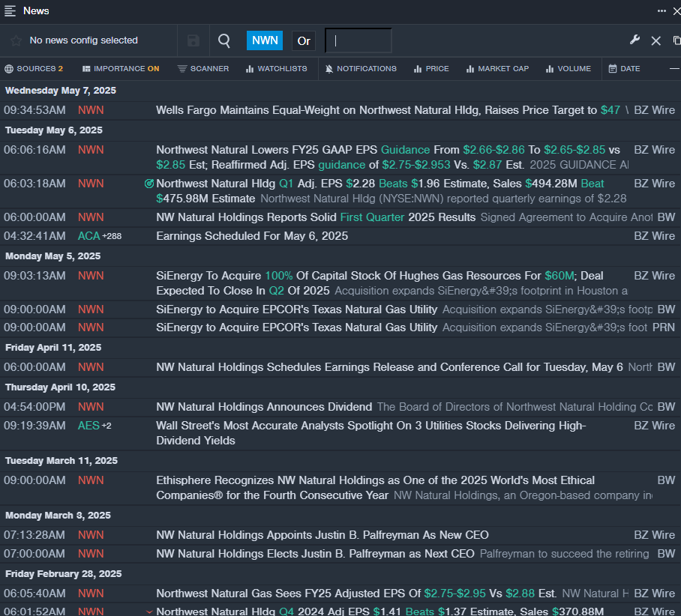
Task: Save the news config with floppy icon
Action: pyautogui.click(x=193, y=40)
